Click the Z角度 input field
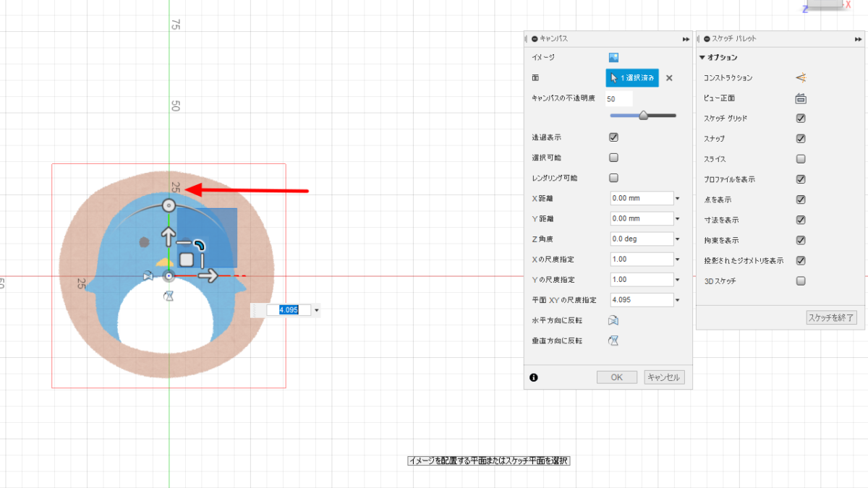Screen dimensions: 868x488 [x=642, y=239]
